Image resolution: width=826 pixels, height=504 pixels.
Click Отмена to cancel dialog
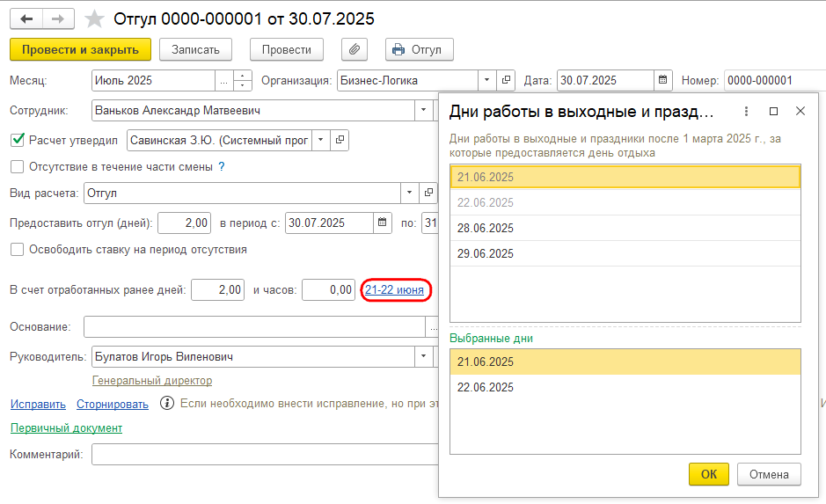click(x=769, y=474)
